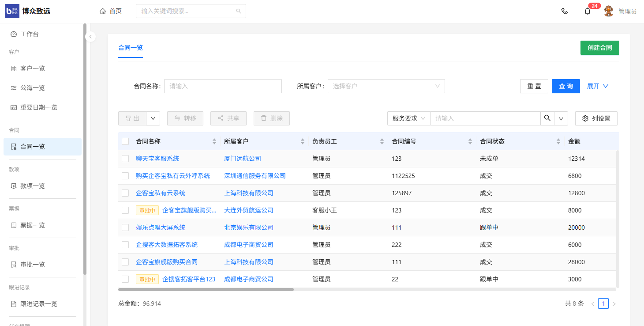
Task: Go to 款项一览 in the sidebar
Action: pyautogui.click(x=33, y=186)
